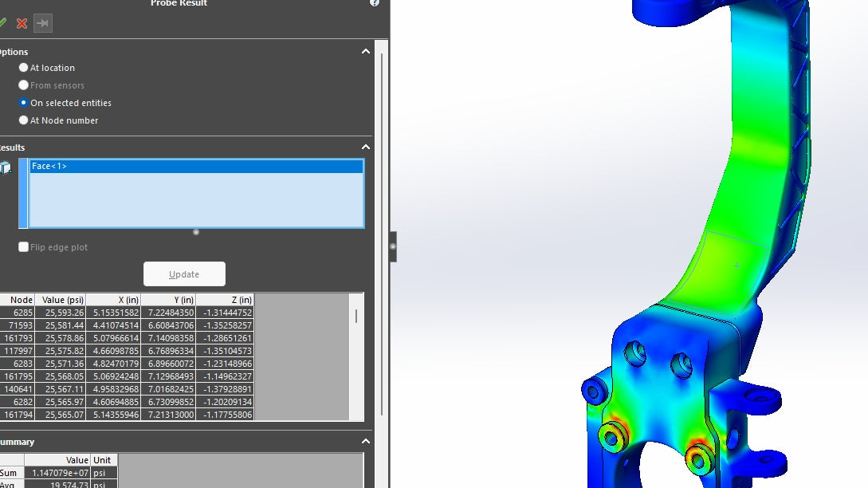Click the Update button
868x488 pixels.
184,274
